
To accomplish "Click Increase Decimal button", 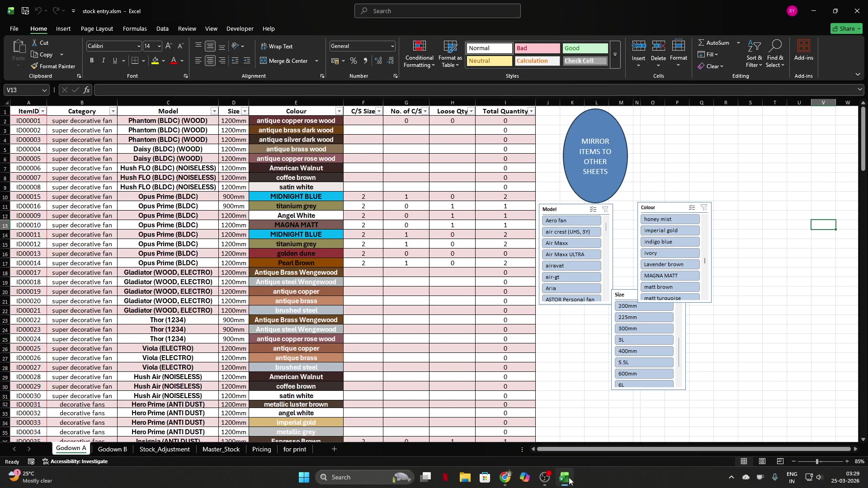I will click(379, 61).
